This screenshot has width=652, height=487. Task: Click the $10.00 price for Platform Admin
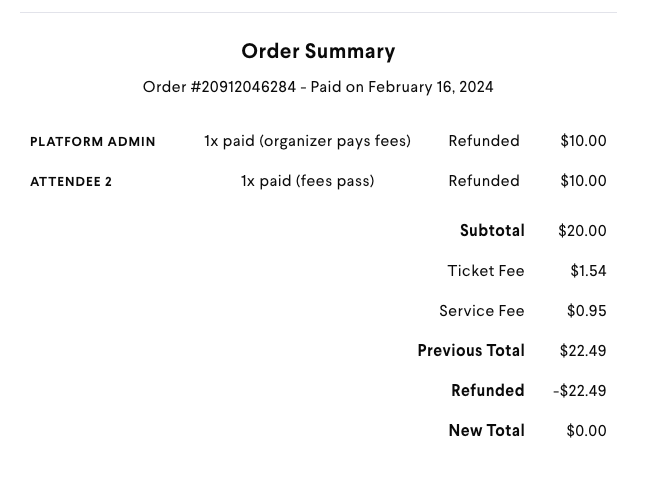(x=583, y=141)
